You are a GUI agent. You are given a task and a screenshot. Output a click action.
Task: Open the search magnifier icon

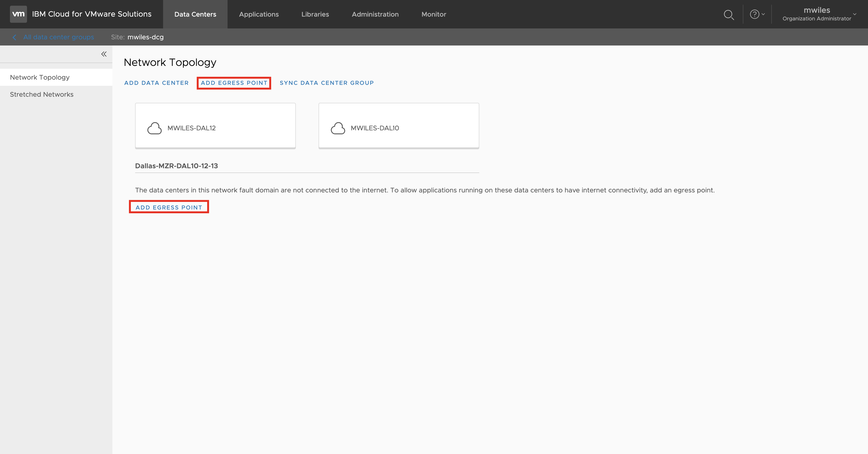click(728, 14)
